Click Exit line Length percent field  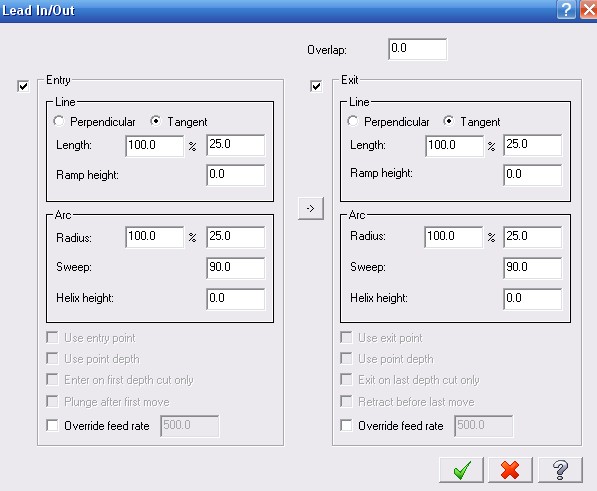tap(454, 145)
